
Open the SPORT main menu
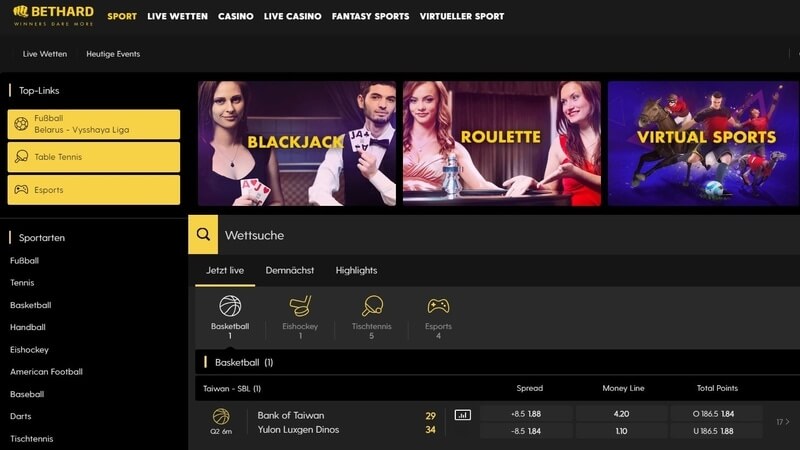tap(122, 16)
